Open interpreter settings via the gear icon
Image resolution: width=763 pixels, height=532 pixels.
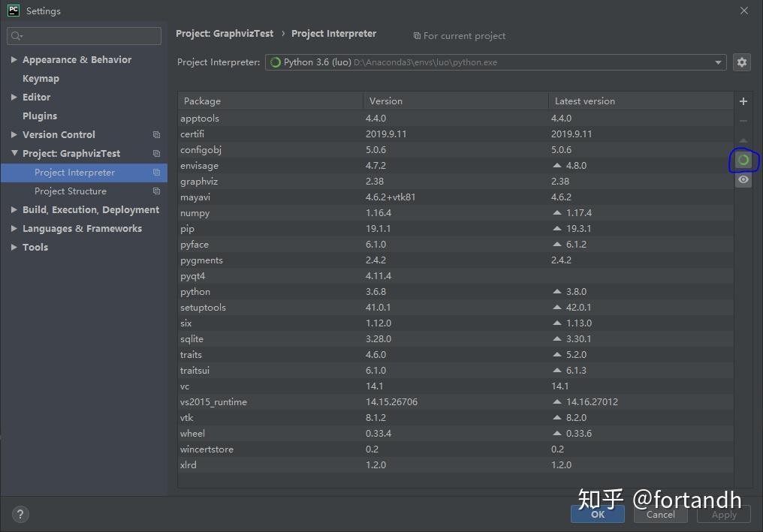click(742, 62)
